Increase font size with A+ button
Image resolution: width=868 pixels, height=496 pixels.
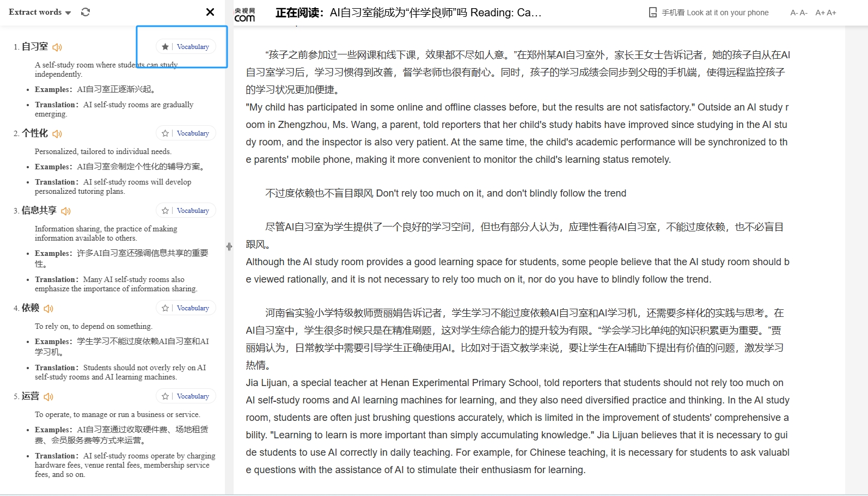point(826,13)
